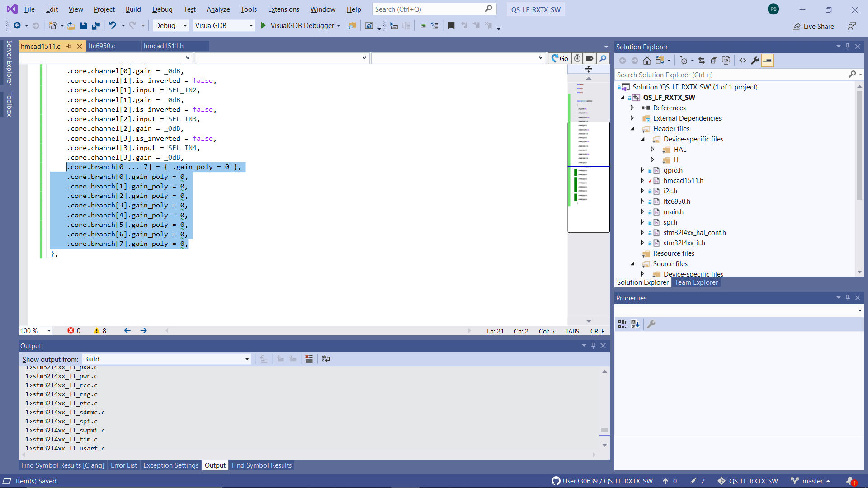868x488 pixels.
Task: Open the Extensions menu
Action: pos(283,9)
